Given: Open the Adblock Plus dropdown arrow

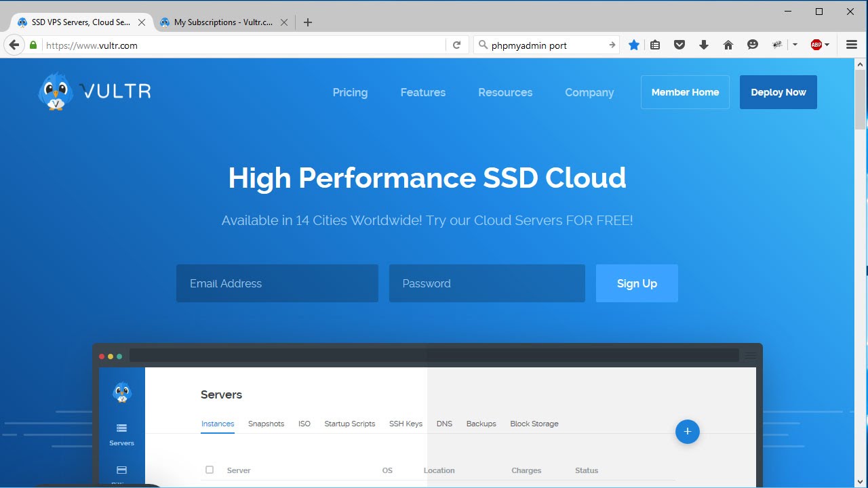Looking at the screenshot, I should pos(827,45).
